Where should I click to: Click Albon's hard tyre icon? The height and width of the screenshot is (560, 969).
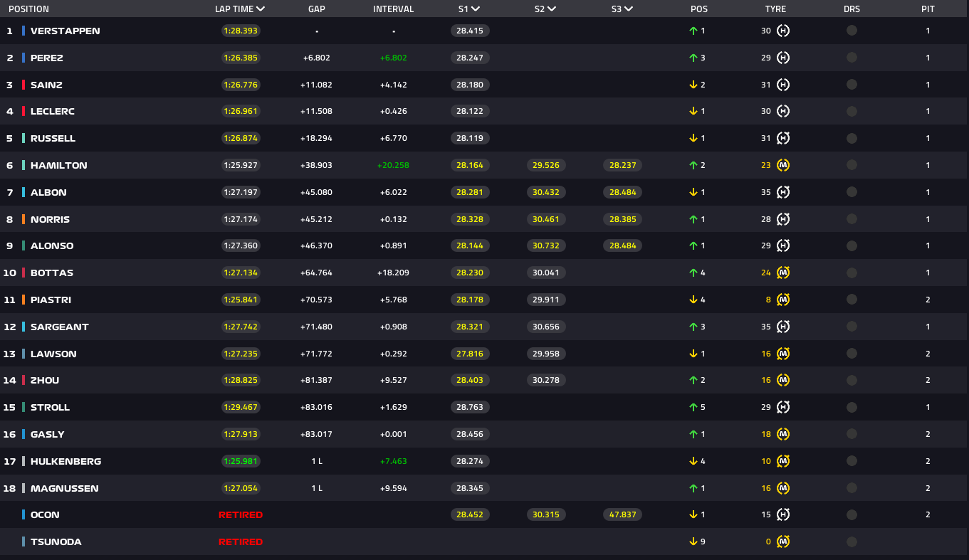coord(783,192)
